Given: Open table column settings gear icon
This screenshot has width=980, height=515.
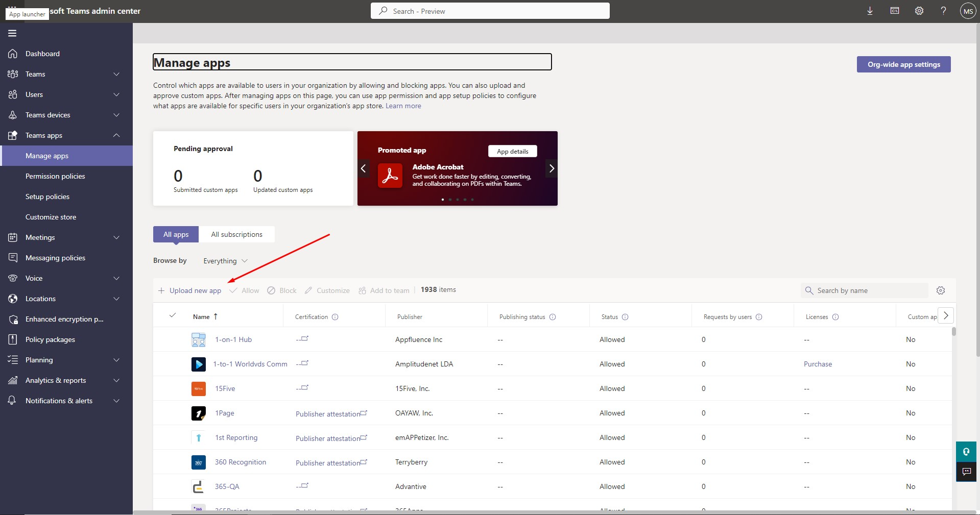Looking at the screenshot, I should [x=941, y=290].
